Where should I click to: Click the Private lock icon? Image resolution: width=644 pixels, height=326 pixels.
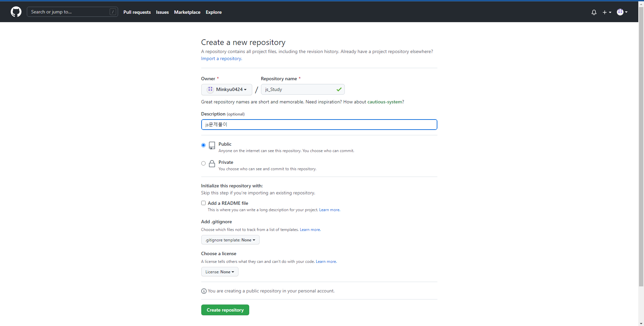pos(212,164)
